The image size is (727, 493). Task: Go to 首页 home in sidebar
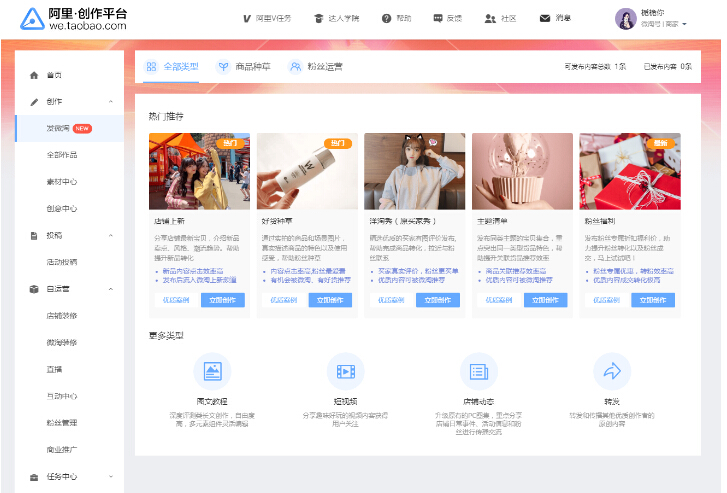coord(53,75)
